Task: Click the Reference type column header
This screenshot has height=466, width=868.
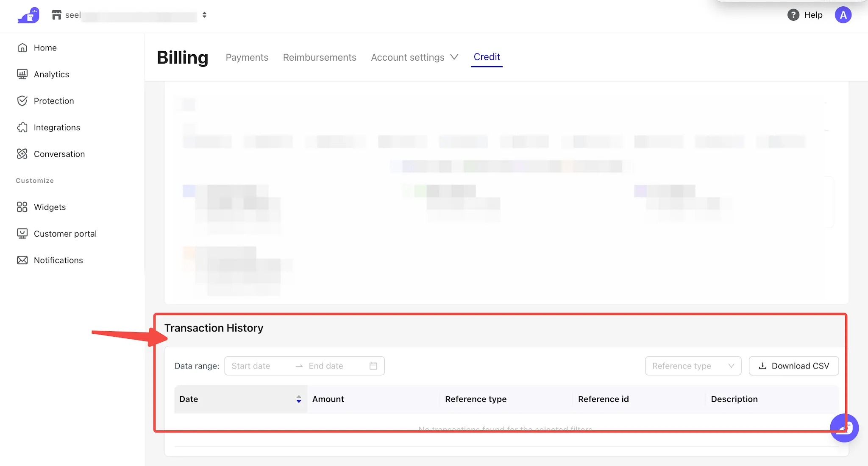Action: [x=506, y=399]
